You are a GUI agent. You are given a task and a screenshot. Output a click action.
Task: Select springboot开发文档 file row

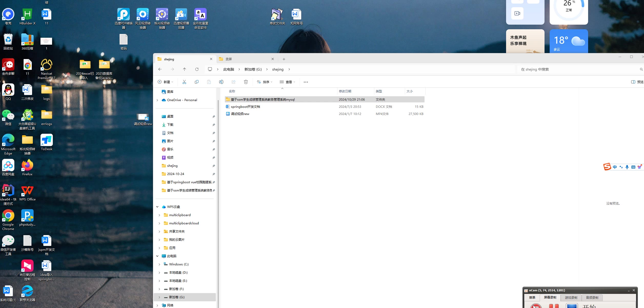click(325, 107)
